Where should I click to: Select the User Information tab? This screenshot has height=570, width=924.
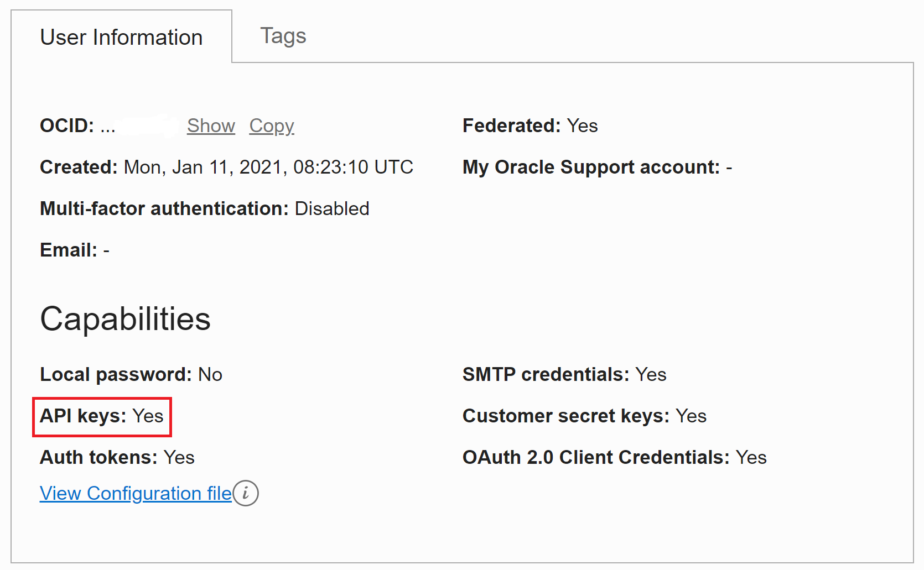coord(121,37)
